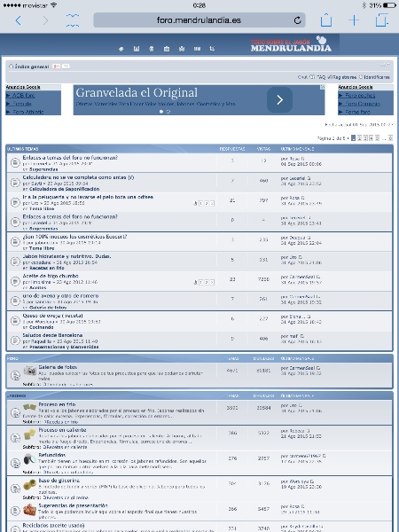Screen dimensions: 399x532
Task: Click the Foro Comunio ad link
Action: coord(363,104)
